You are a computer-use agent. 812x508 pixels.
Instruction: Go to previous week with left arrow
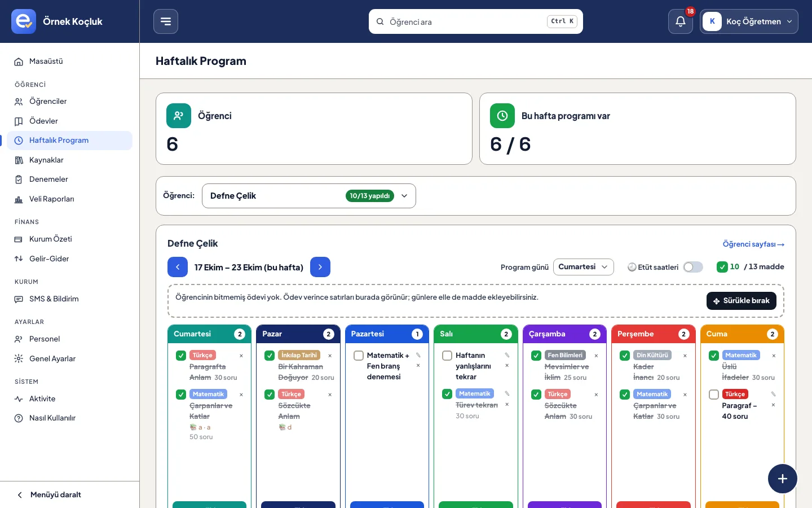[x=178, y=267]
